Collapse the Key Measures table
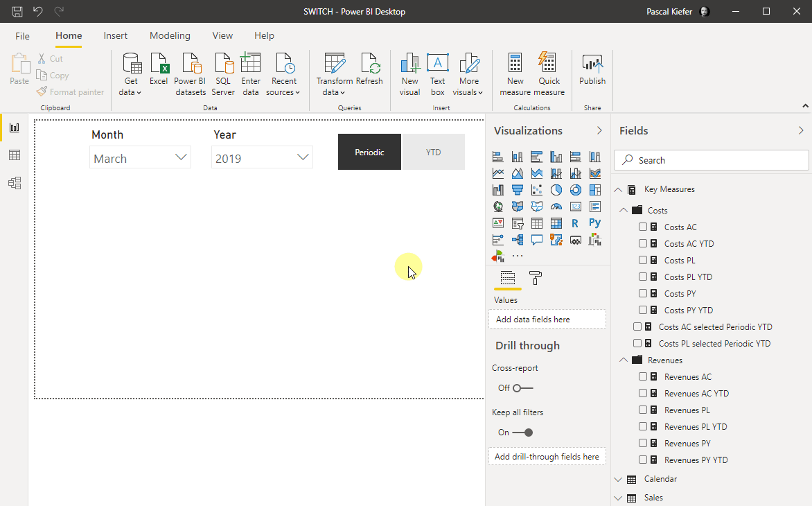The image size is (812, 506). tap(618, 189)
